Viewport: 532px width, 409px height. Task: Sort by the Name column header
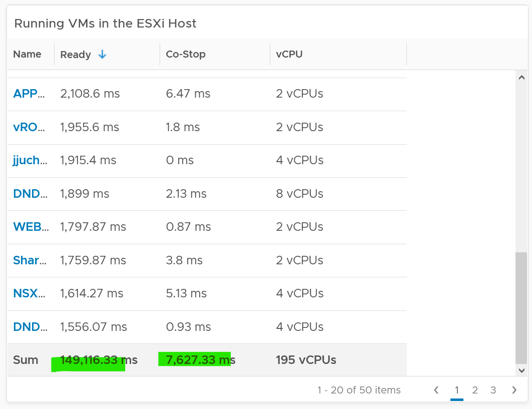coord(27,54)
